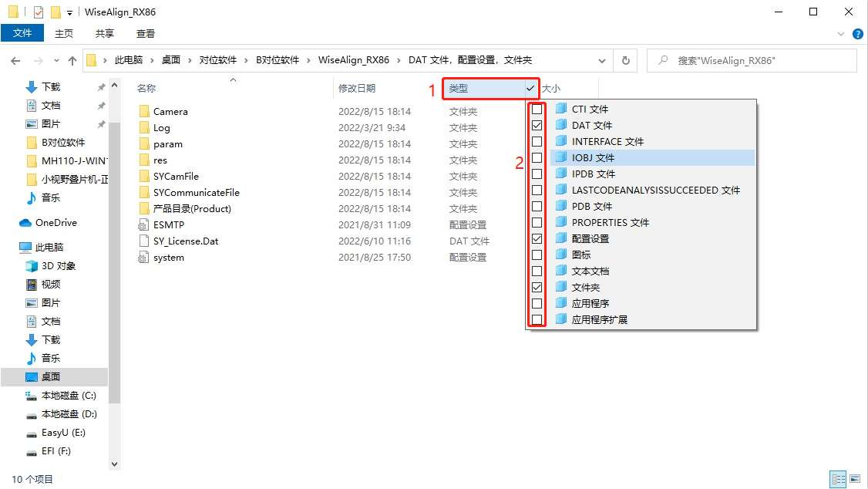Select 本地磁盘 (C:) in navigation pane

(x=68, y=396)
